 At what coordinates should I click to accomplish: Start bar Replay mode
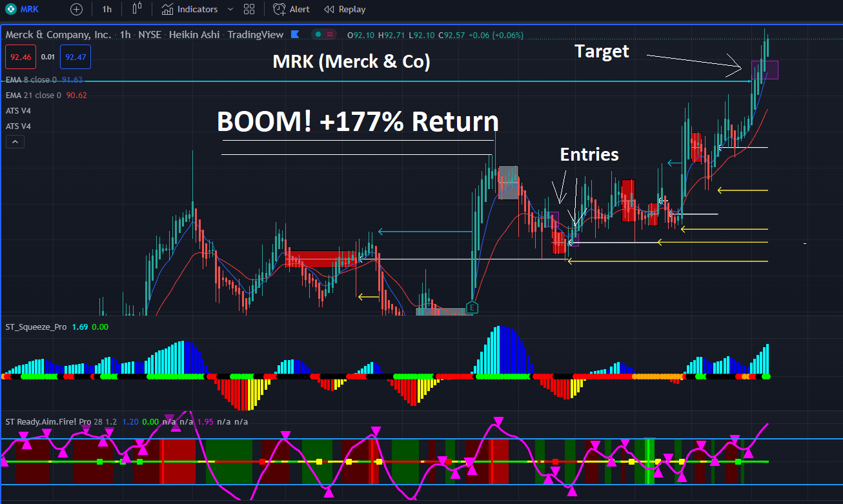[x=345, y=9]
